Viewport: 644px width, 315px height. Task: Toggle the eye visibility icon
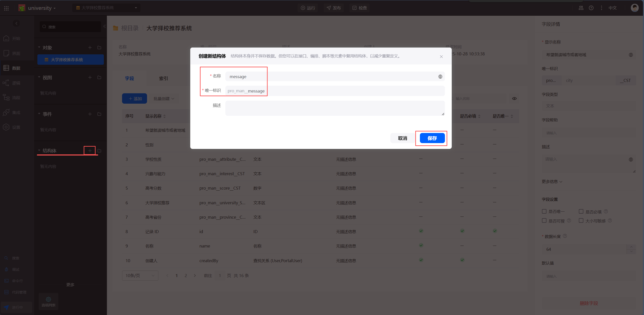[x=514, y=99]
